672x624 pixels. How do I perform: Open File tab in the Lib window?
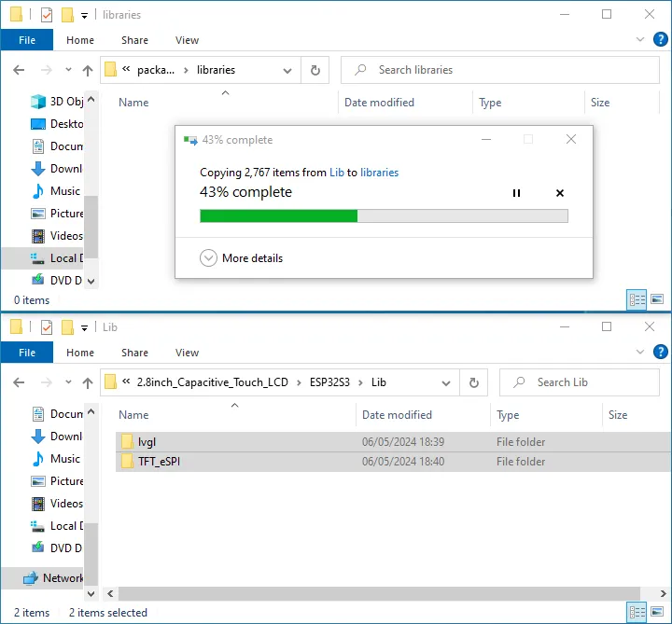click(27, 353)
